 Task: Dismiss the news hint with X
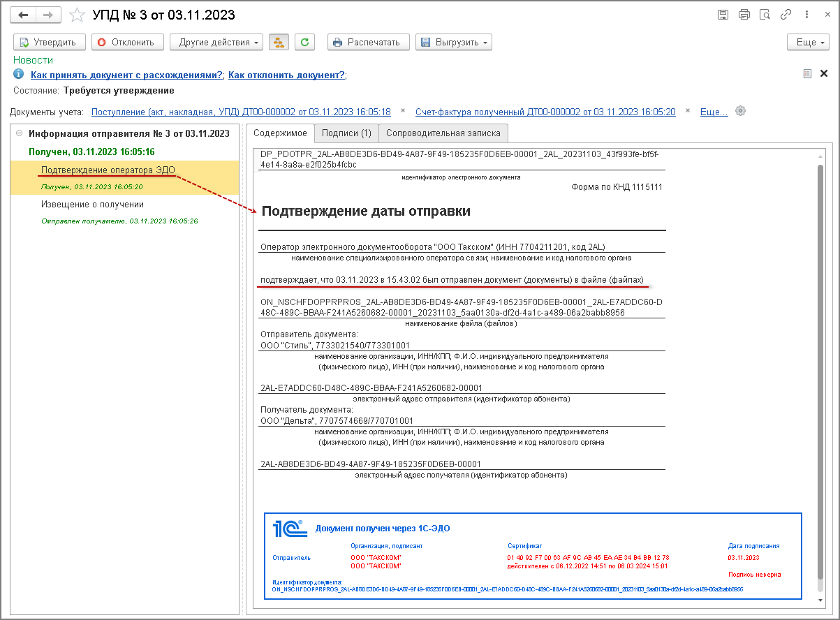[824, 73]
